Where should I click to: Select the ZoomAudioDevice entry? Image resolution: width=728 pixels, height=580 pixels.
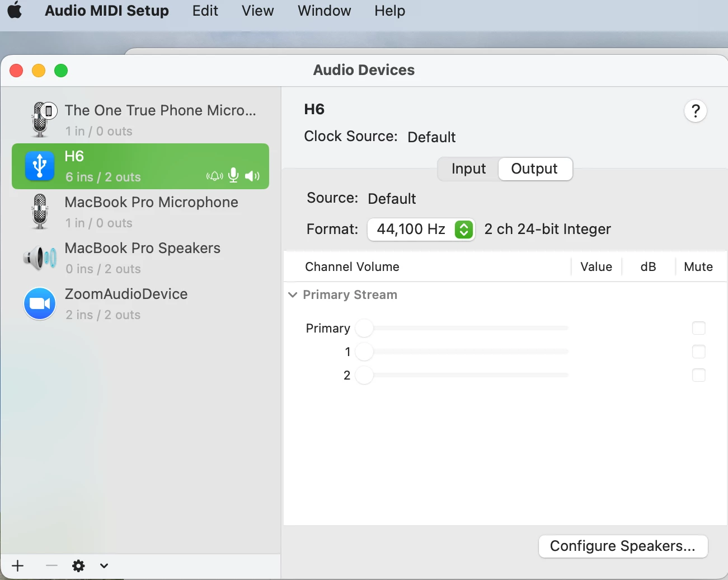pyautogui.click(x=140, y=304)
